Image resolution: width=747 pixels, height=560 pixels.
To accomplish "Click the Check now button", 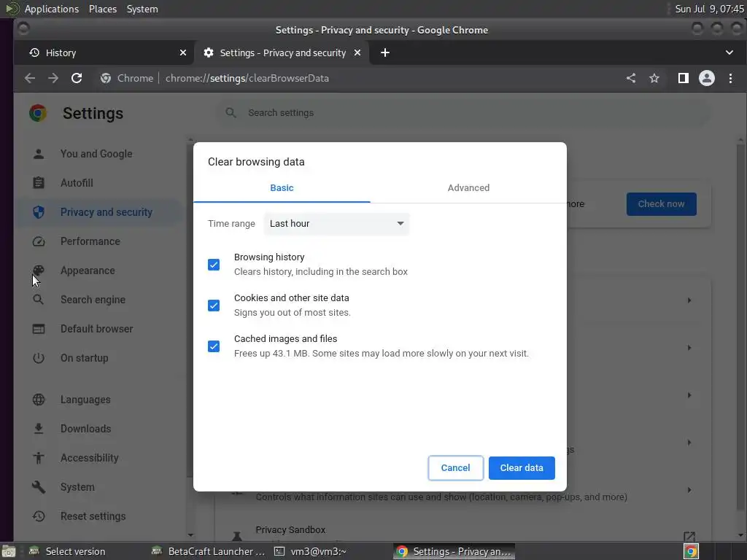I will (661, 204).
